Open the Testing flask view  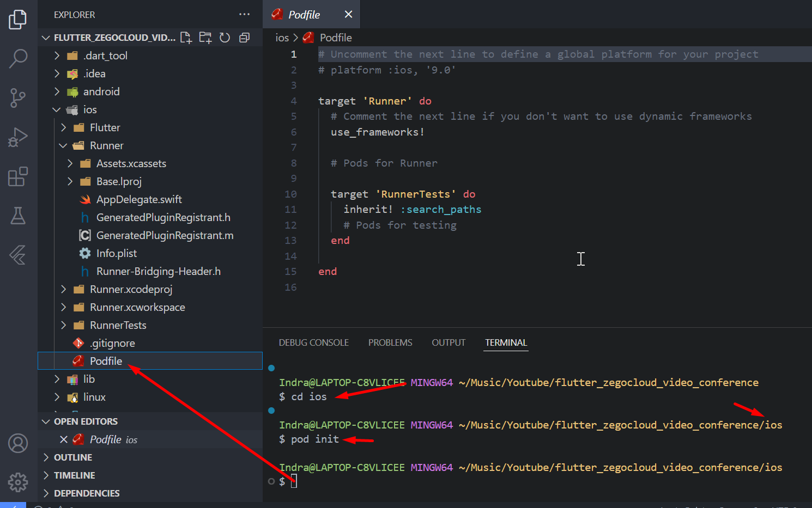pyautogui.click(x=18, y=216)
